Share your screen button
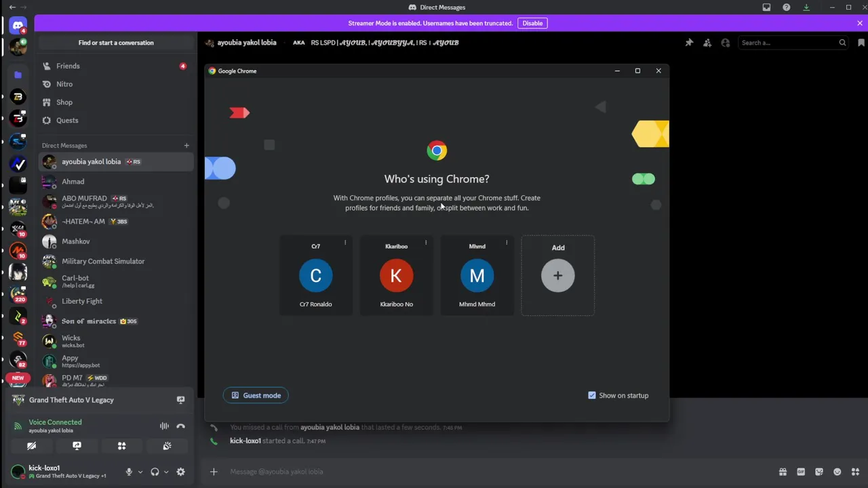 (77, 446)
